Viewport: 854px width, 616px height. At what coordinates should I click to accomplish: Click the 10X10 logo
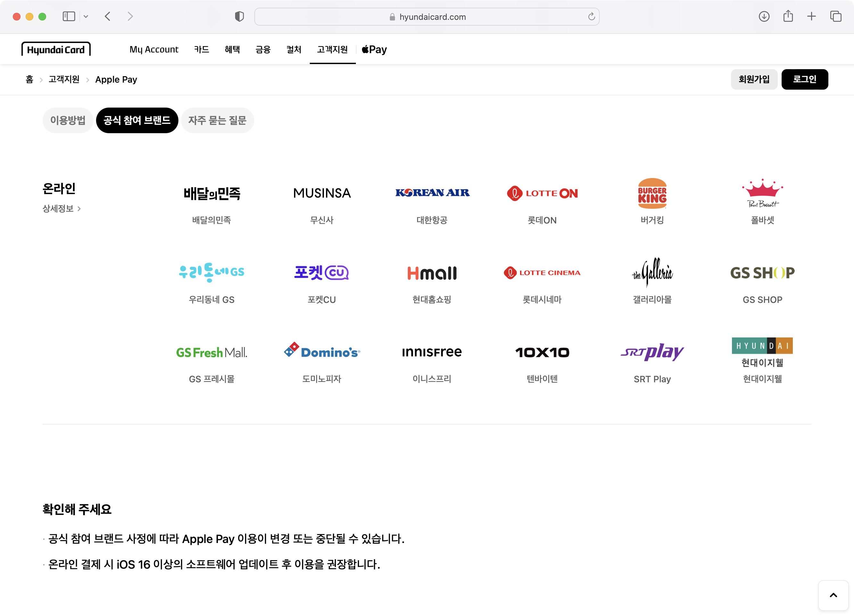pos(542,352)
